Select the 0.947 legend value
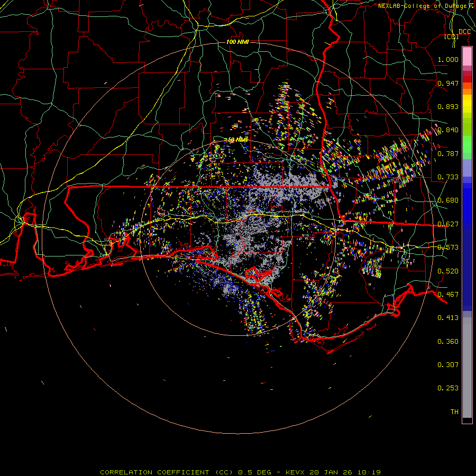Screen dimensions: 476x476 tap(448, 83)
